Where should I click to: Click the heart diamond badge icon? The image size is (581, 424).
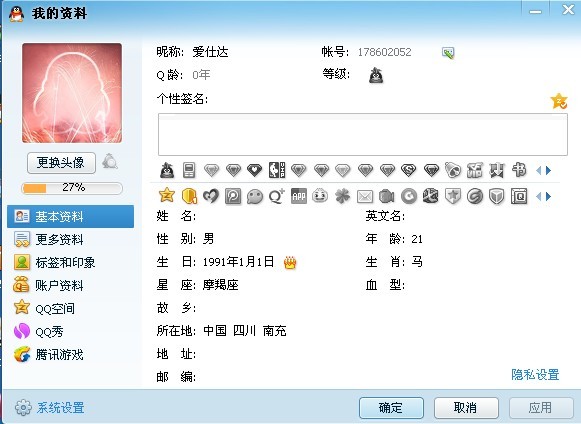[x=255, y=170]
